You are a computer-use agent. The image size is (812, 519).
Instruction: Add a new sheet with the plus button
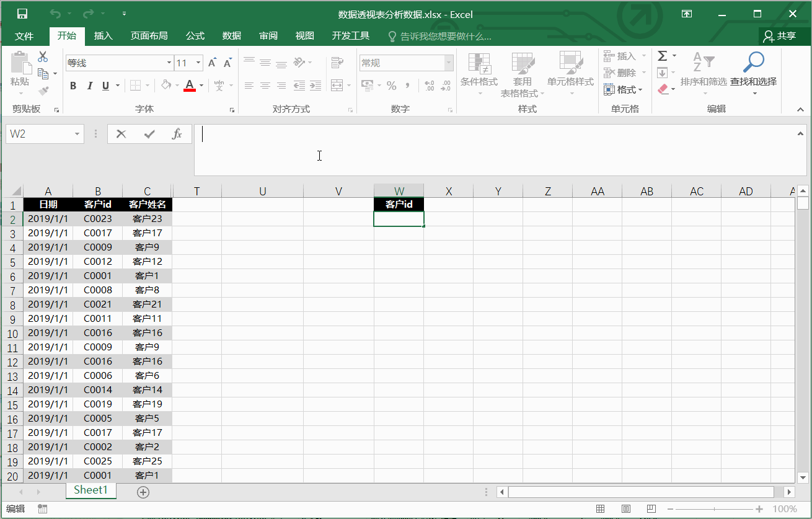[x=143, y=492]
